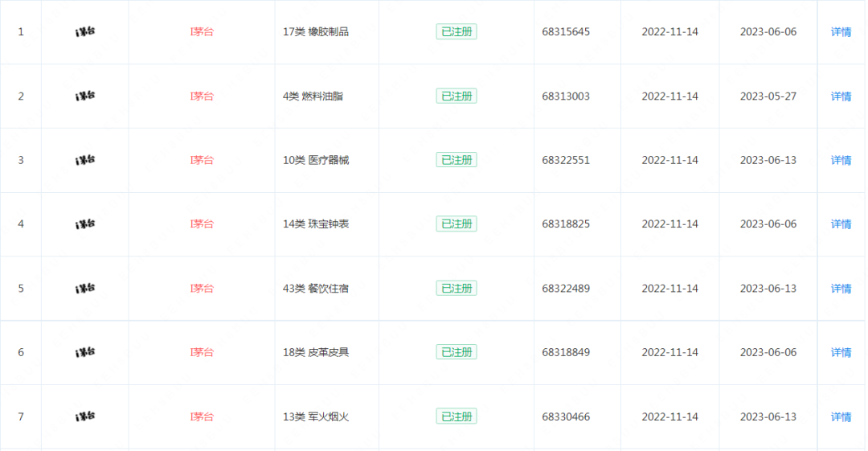Screen dimensions: 868x451
Task: Click red trademark name in row 4
Action: coord(202,224)
